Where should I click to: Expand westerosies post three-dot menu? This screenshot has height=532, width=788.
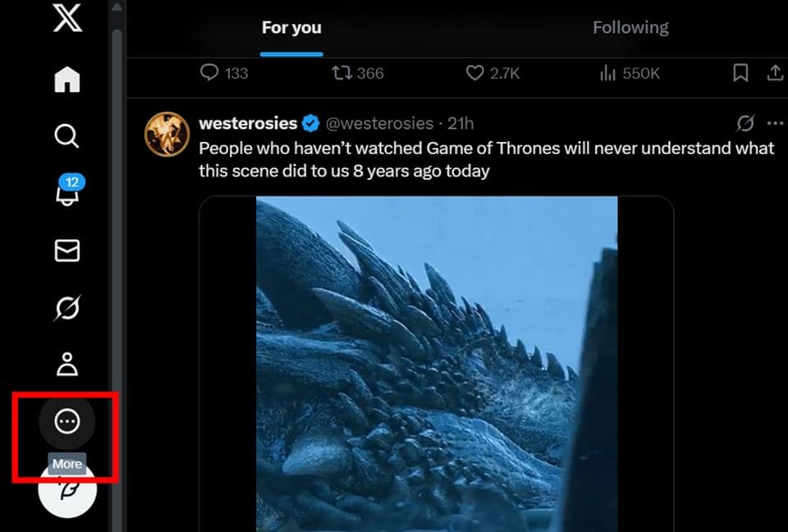tap(775, 123)
